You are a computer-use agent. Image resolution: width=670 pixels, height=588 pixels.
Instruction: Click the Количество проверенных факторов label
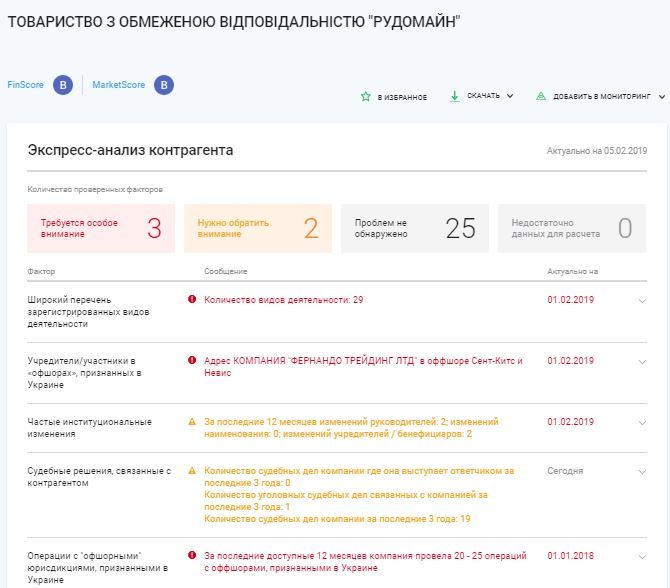tap(95, 189)
